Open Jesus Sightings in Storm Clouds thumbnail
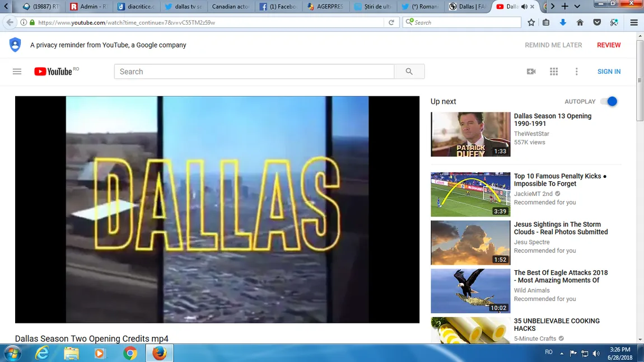Viewport: 644px width, 362px height. [470, 243]
